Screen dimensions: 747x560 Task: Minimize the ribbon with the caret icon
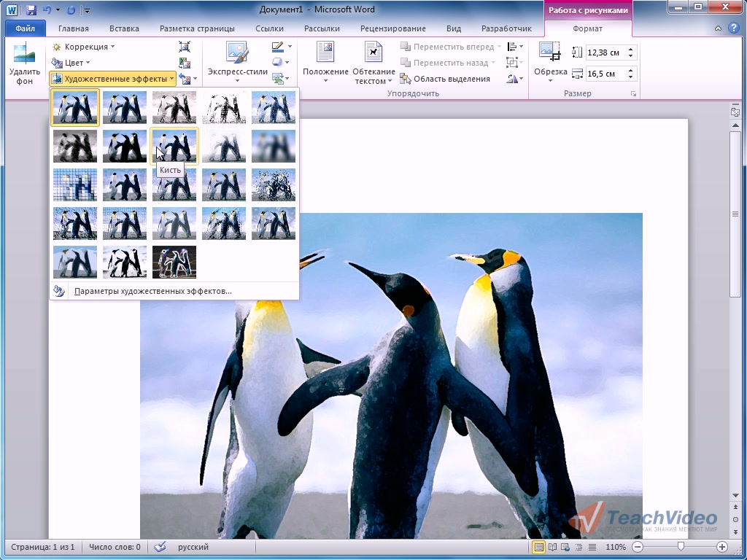pos(718,28)
